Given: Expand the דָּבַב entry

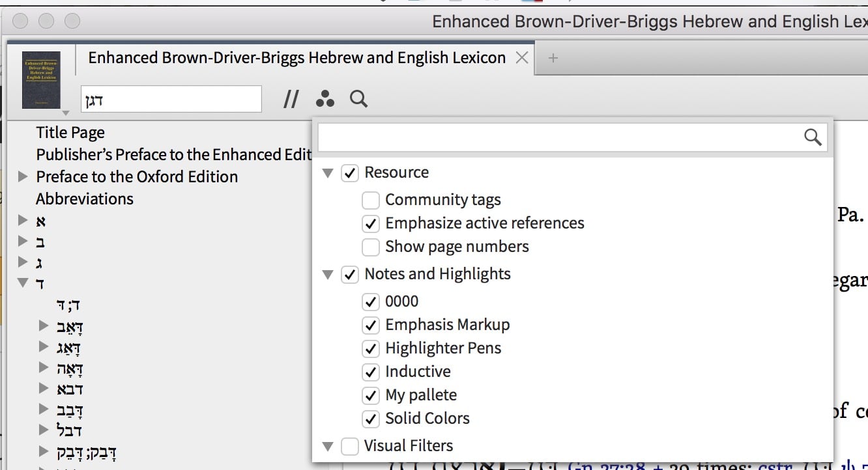Looking at the screenshot, I should click(x=44, y=409).
